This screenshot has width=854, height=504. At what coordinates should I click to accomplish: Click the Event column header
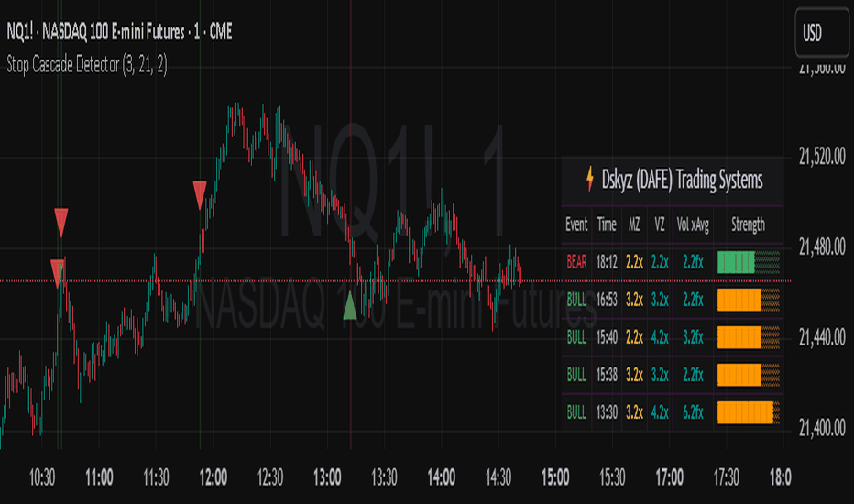[576, 225]
